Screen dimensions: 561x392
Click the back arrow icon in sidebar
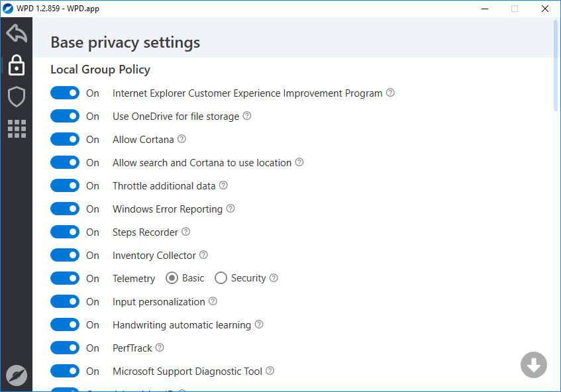17,33
